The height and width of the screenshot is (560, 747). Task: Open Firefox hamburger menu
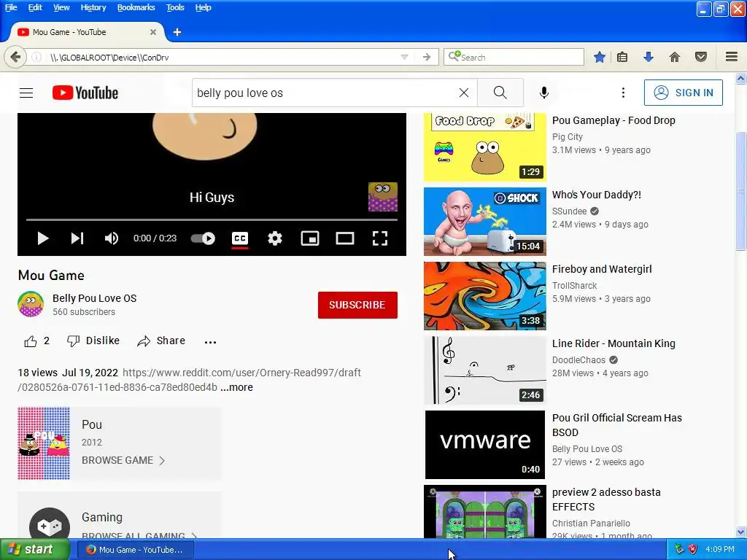click(x=732, y=57)
